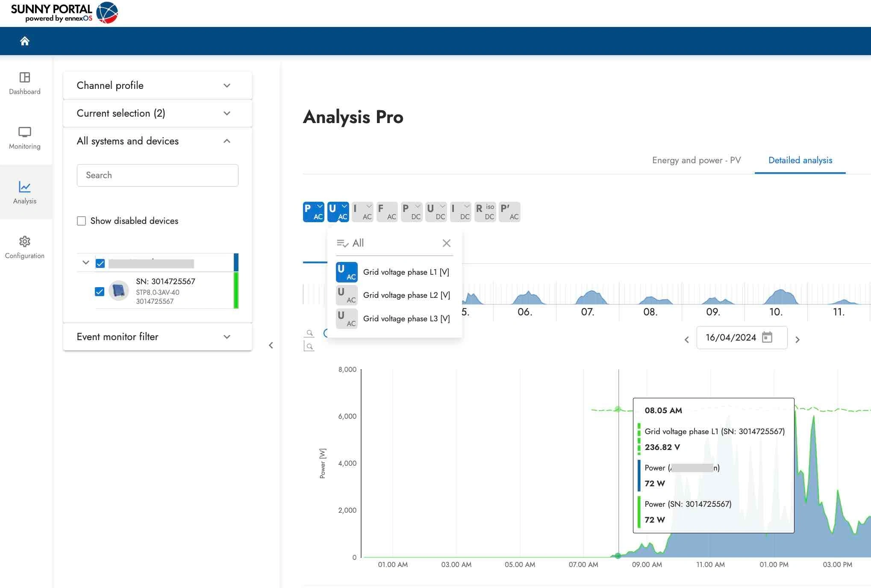Image resolution: width=871 pixels, height=588 pixels.
Task: Select the F AC frequency channel icon
Action: coord(387,212)
